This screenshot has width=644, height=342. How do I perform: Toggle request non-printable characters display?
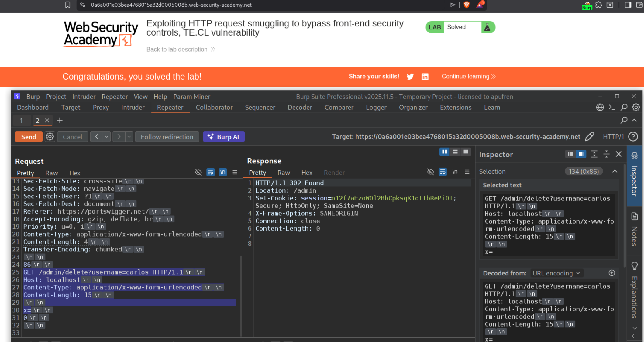coord(223,173)
